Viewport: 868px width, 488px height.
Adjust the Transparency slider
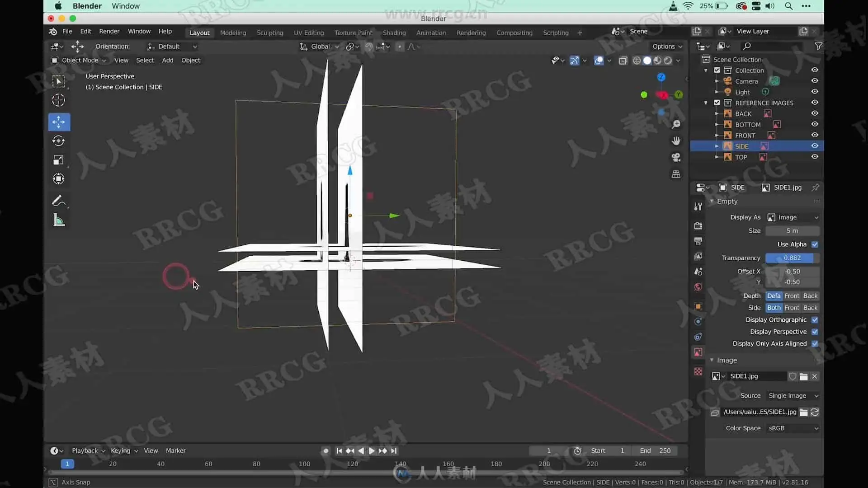click(792, 258)
